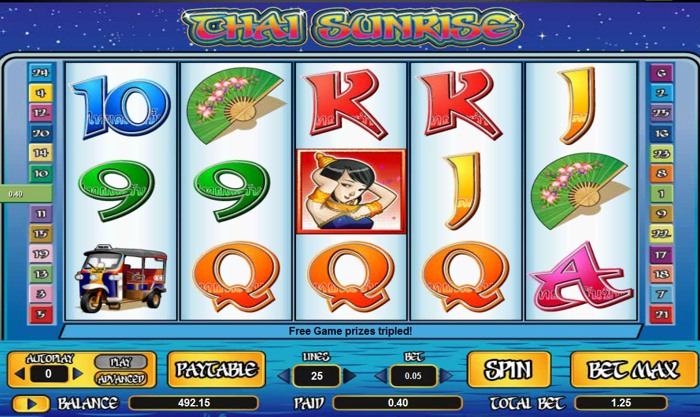Click the yellow play arrow beside Balance
The height and width of the screenshot is (417, 700).
[x=31, y=404]
